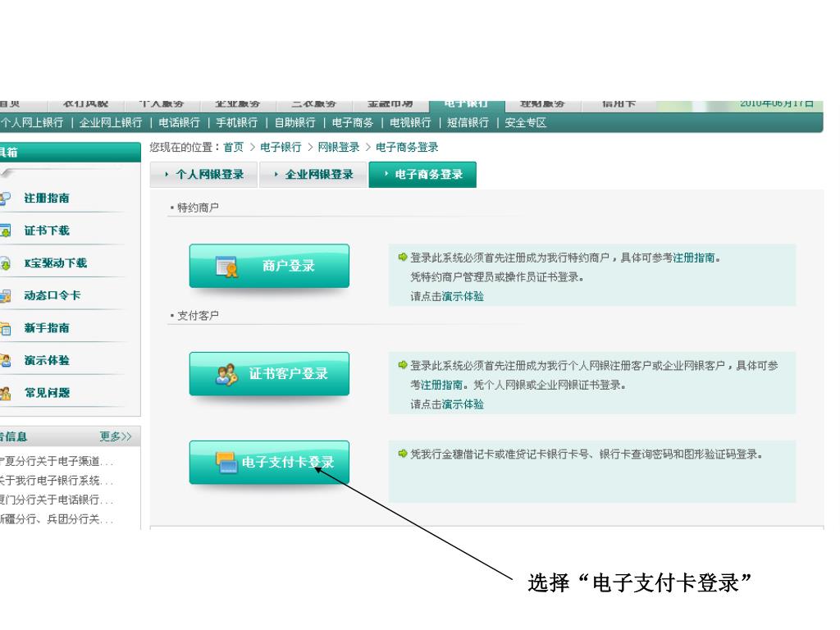Select the 电子商务登录 tab

point(422,175)
